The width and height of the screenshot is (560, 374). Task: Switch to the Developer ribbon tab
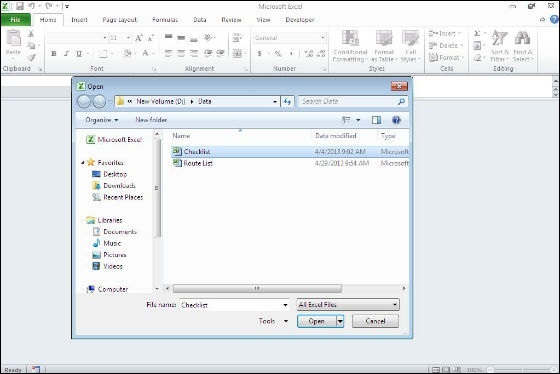coord(300,20)
